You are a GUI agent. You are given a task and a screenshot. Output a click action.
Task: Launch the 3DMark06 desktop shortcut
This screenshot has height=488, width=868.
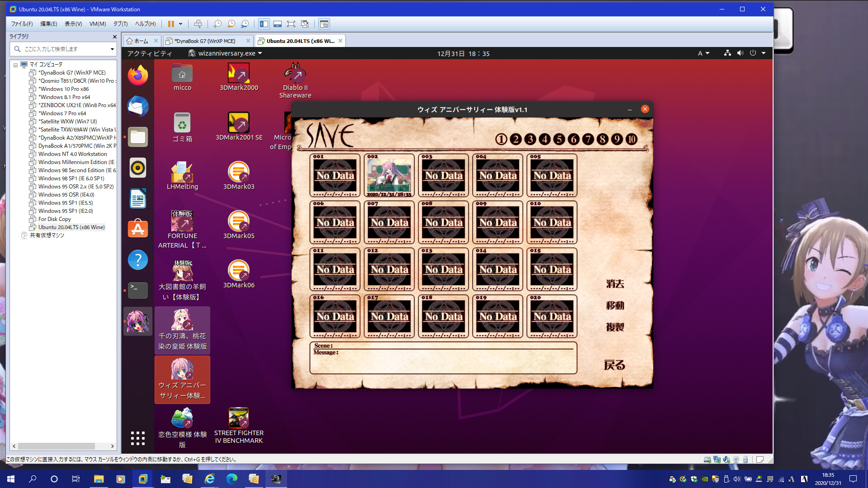[x=239, y=275]
